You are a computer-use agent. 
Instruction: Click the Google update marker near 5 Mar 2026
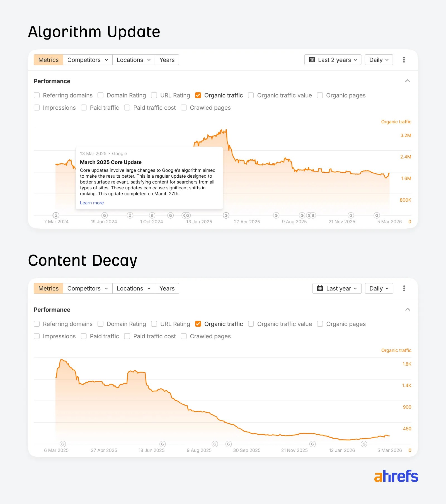coord(377,215)
